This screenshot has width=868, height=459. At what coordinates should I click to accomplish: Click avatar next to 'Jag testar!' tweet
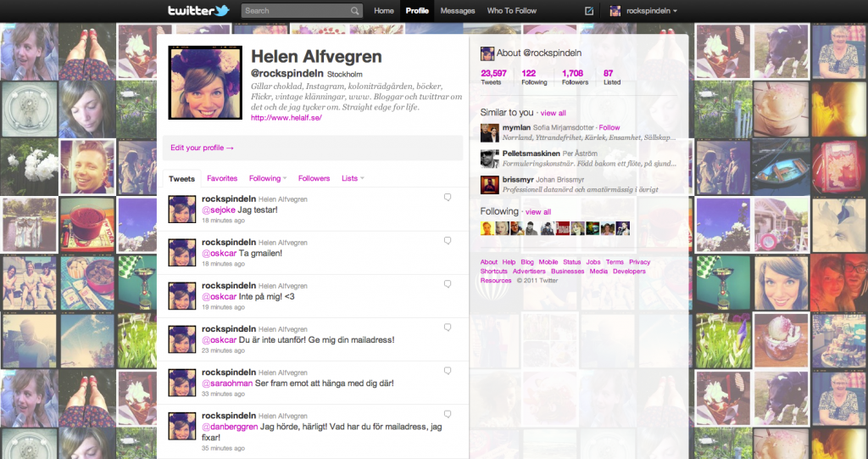coord(182,209)
